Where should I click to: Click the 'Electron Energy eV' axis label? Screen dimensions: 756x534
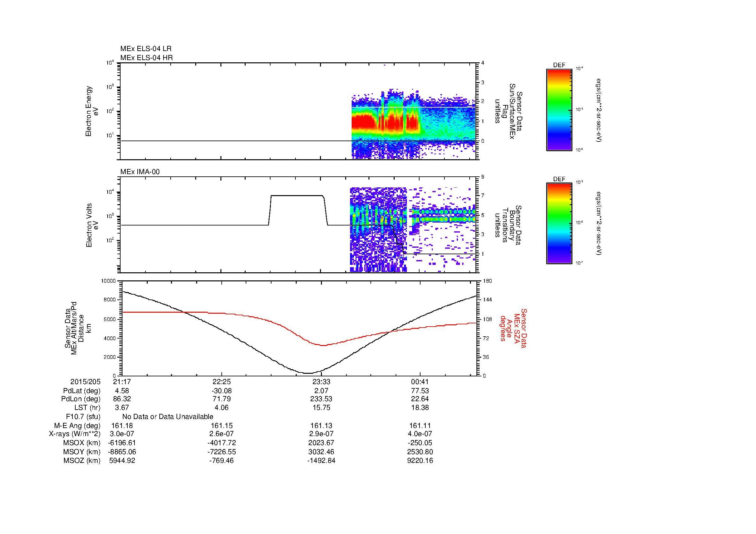(92, 111)
